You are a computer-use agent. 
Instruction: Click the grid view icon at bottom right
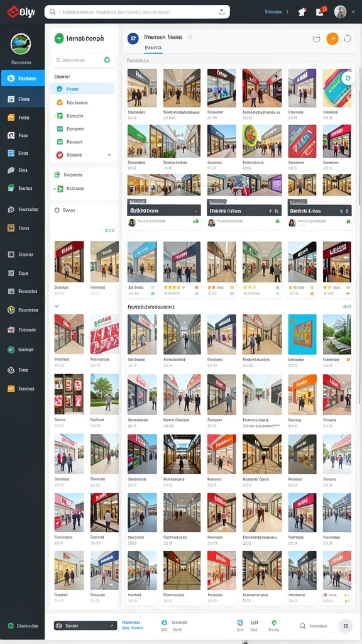346,626
